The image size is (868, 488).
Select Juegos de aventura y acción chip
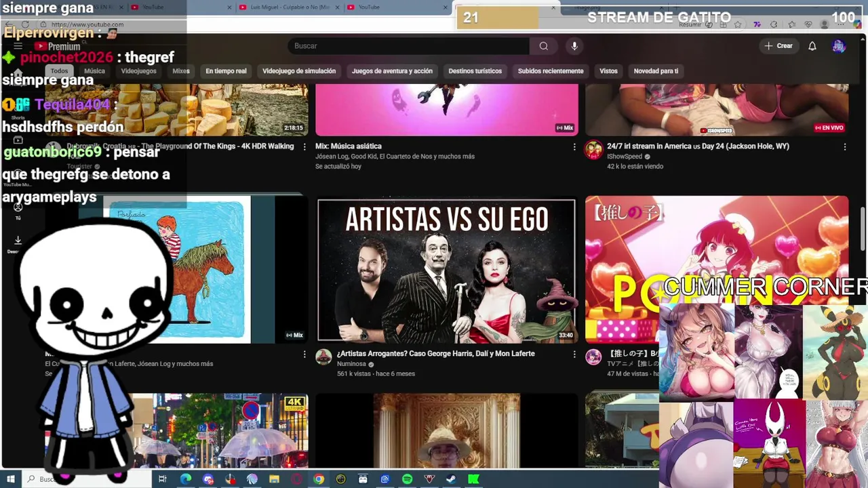click(392, 71)
